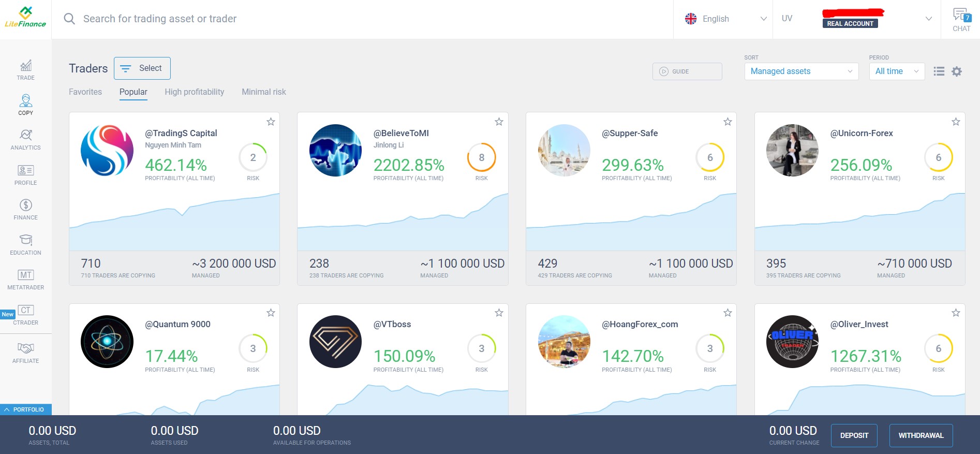Open @BelieveToMI trader name
980x454 pixels.
401,133
